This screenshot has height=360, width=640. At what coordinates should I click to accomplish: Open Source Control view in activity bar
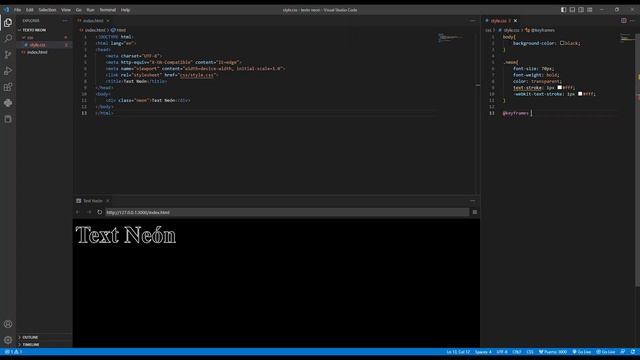8,54
